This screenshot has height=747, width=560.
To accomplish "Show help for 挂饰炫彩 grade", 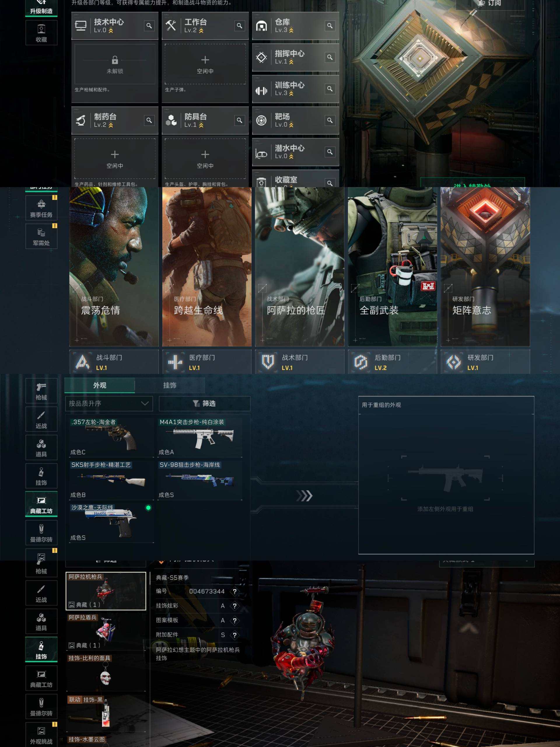I will (235, 606).
